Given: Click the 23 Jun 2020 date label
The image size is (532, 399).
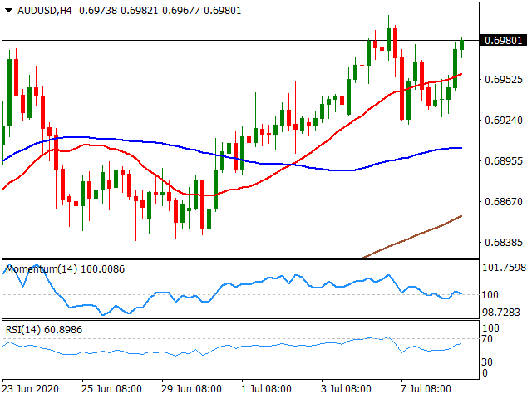Looking at the screenshot, I should tap(31, 388).
